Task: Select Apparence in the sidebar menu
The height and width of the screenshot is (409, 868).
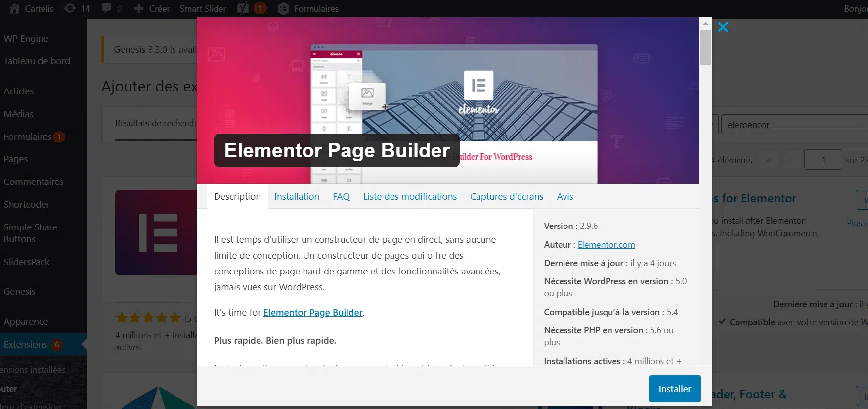Action: click(26, 321)
